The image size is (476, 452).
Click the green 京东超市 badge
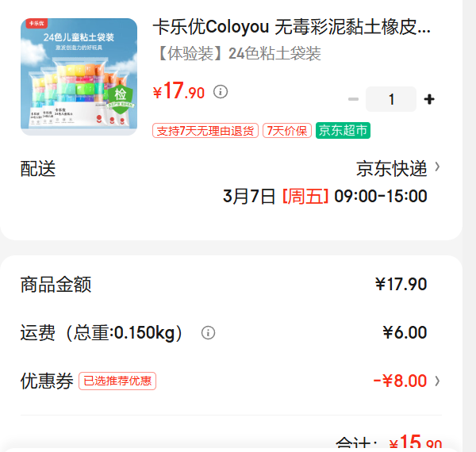pos(343,130)
